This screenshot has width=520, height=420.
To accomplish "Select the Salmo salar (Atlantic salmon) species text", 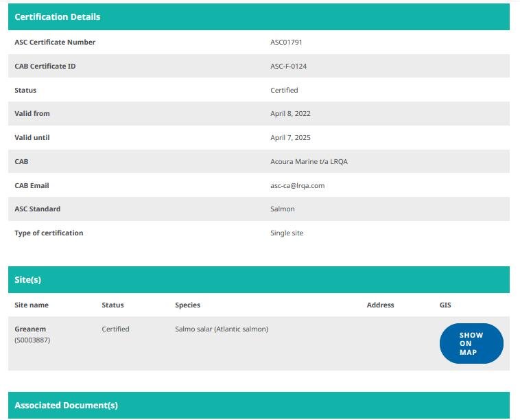I will (x=222, y=329).
